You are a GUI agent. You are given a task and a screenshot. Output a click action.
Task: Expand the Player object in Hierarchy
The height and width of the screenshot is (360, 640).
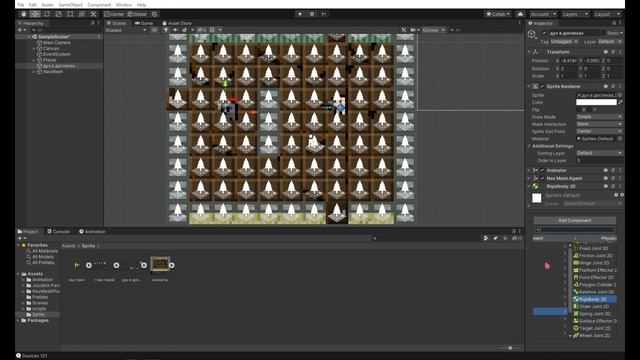pyautogui.click(x=34, y=60)
